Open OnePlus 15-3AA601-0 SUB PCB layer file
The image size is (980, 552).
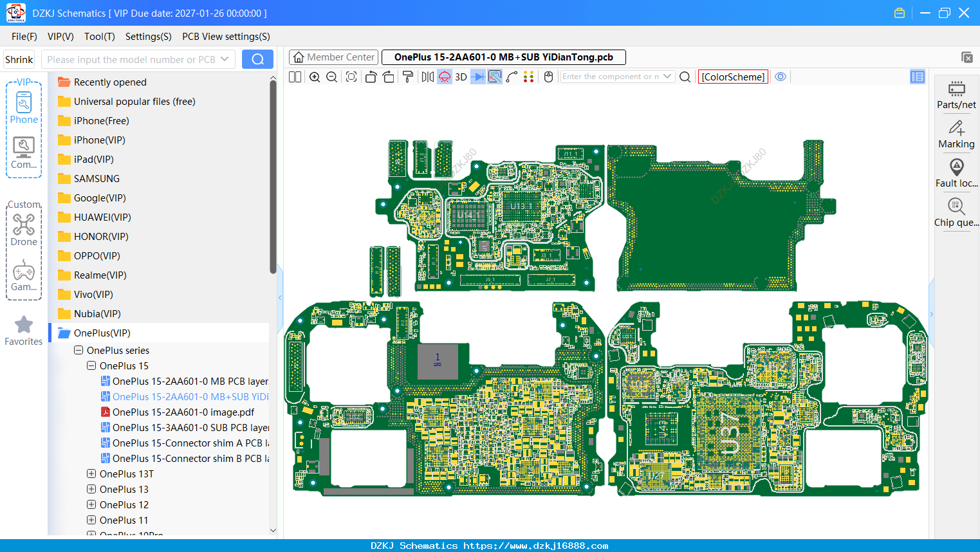pos(185,428)
